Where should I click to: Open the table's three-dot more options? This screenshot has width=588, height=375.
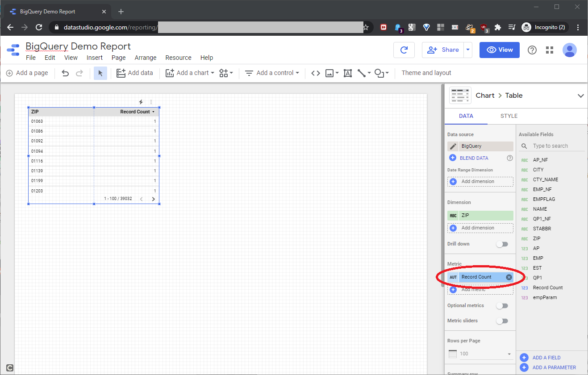[151, 102]
